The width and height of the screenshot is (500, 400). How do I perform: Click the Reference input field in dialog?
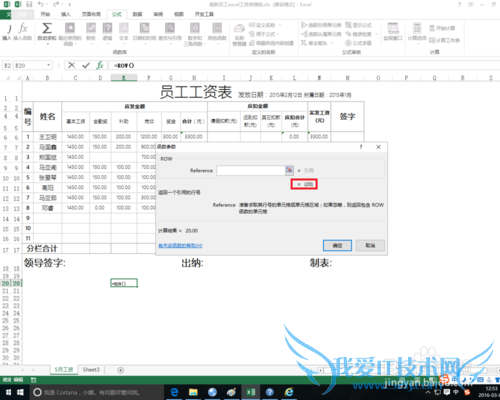click(x=251, y=170)
